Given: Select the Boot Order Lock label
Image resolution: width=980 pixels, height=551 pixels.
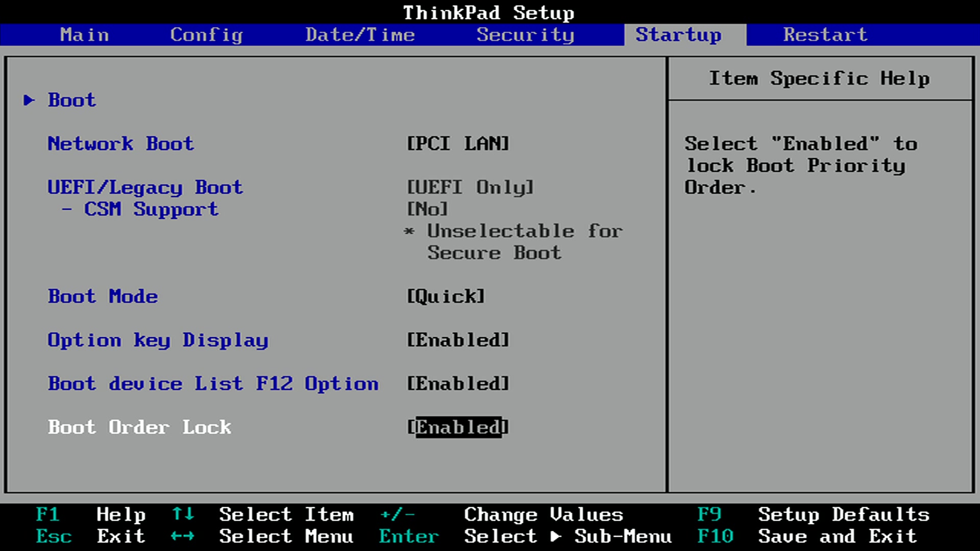Looking at the screenshot, I should tap(139, 427).
